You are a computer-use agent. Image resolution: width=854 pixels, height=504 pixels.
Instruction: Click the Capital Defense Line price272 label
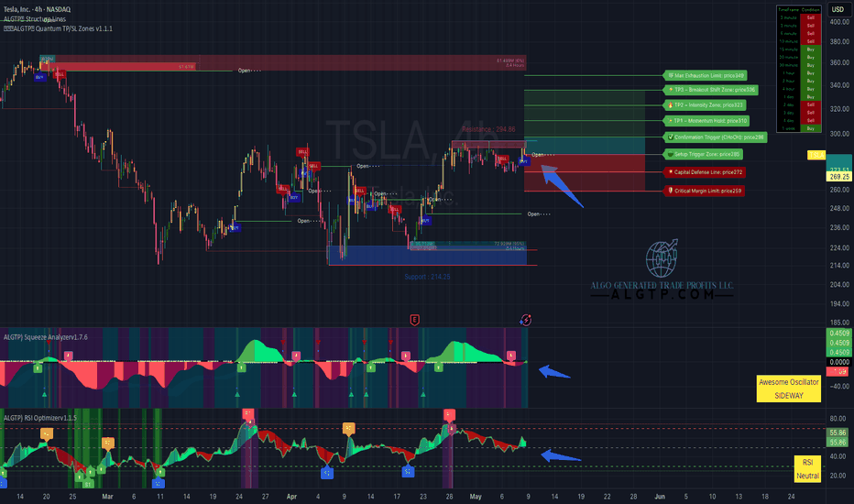705,172
